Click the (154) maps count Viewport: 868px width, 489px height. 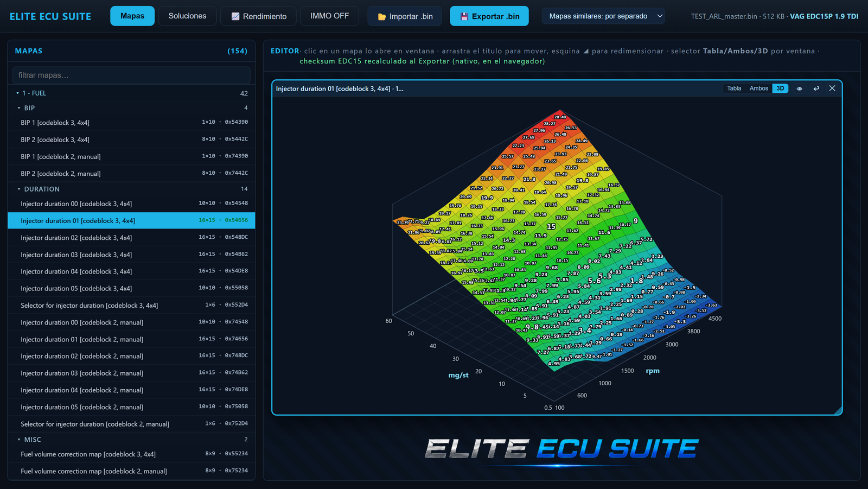click(237, 50)
